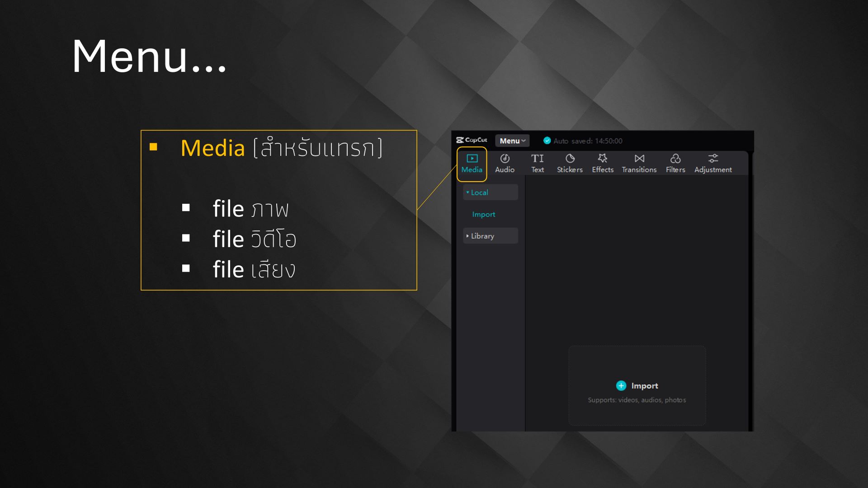Screen dimensions: 868x488
Task: Open the Menu dropdown
Action: [x=512, y=141]
